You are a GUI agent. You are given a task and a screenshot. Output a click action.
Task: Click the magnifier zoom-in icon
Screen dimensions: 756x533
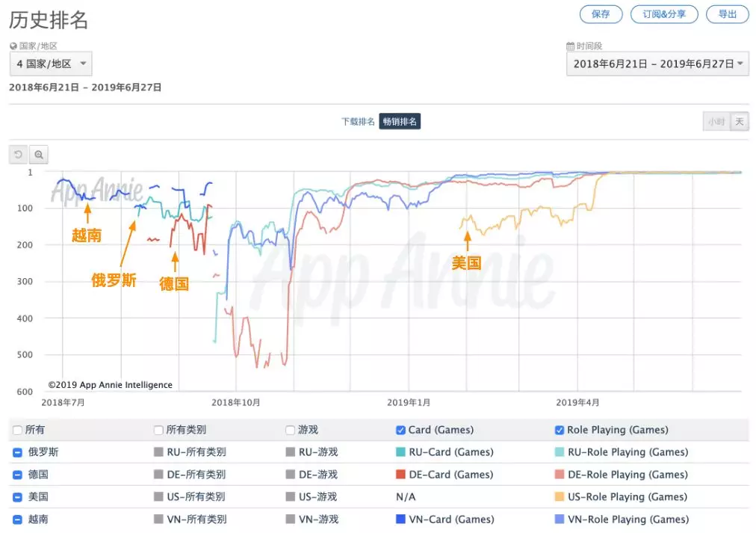coord(38,155)
